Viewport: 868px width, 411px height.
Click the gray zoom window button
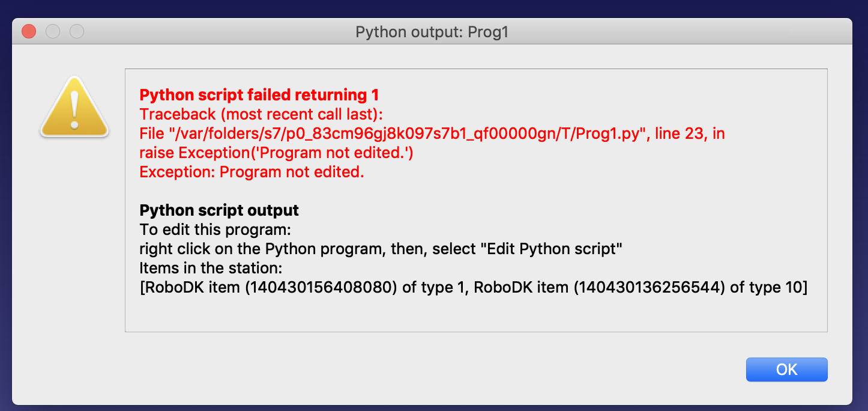77,31
